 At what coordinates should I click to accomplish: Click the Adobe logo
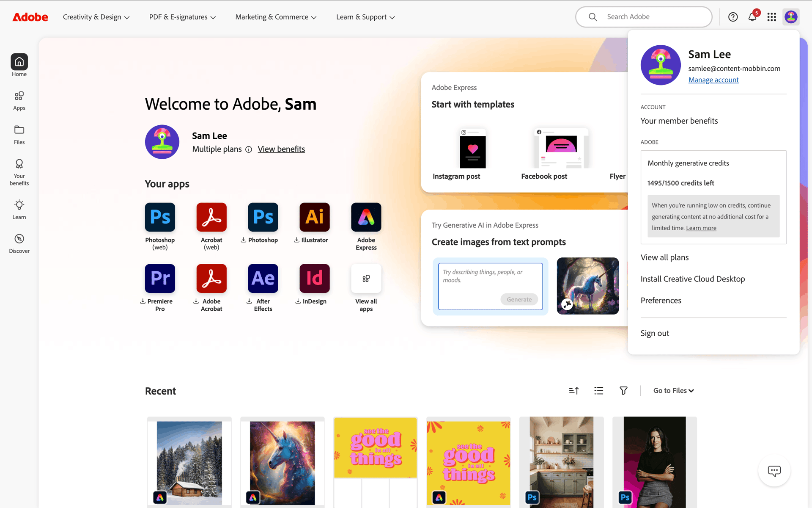(30, 17)
